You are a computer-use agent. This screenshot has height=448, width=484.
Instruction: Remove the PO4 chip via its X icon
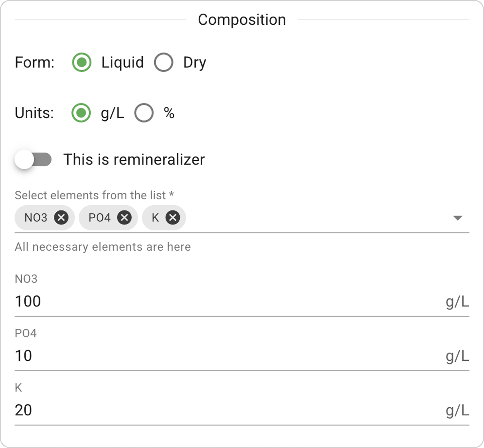pos(124,217)
